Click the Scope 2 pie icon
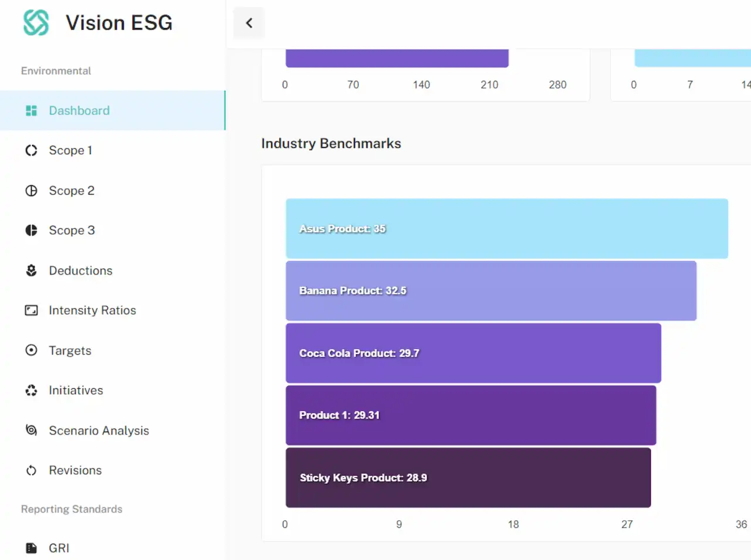751x560 pixels. (31, 191)
